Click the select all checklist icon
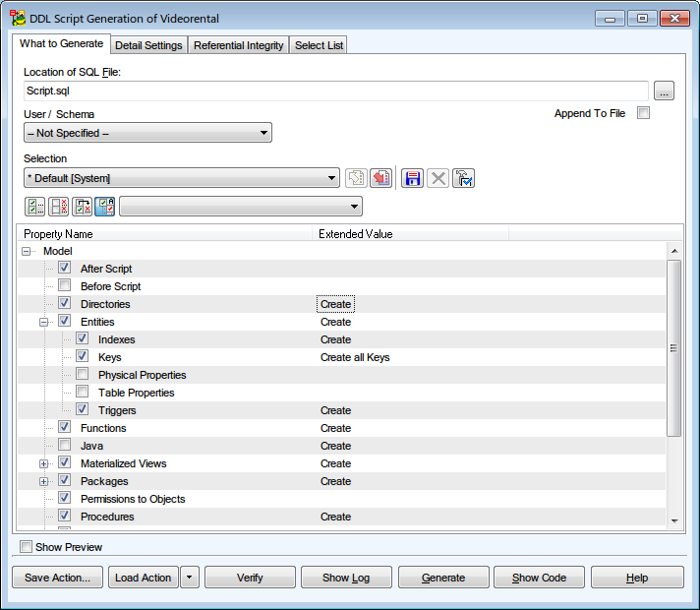 click(34, 207)
